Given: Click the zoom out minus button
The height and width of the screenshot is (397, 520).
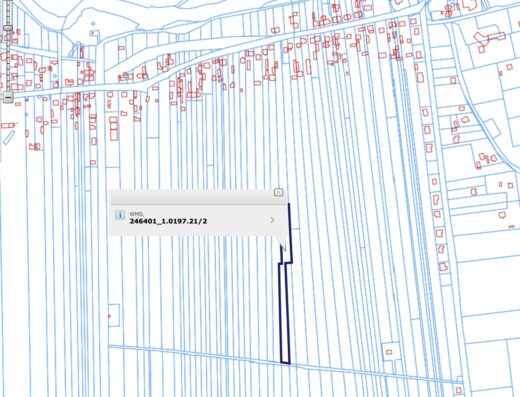Looking at the screenshot, I should (8, 97).
